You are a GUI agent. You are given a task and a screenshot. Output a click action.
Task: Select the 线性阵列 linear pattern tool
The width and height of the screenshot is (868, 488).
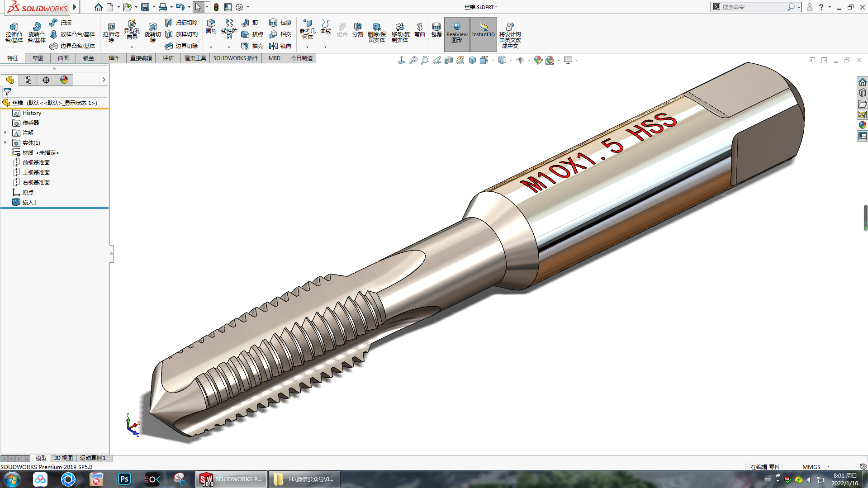point(229,29)
